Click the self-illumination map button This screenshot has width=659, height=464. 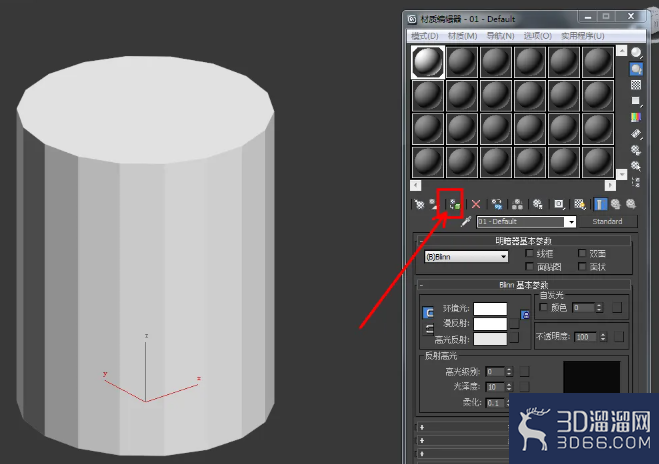click(617, 308)
